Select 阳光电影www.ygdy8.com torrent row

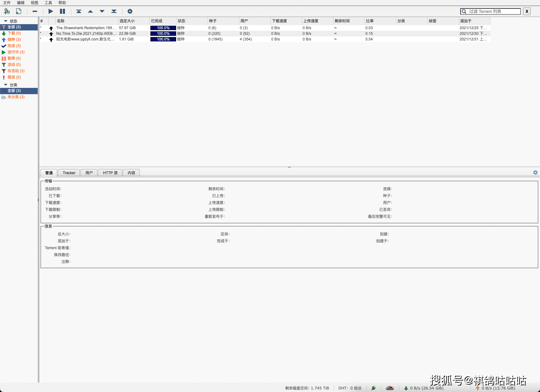click(265, 39)
